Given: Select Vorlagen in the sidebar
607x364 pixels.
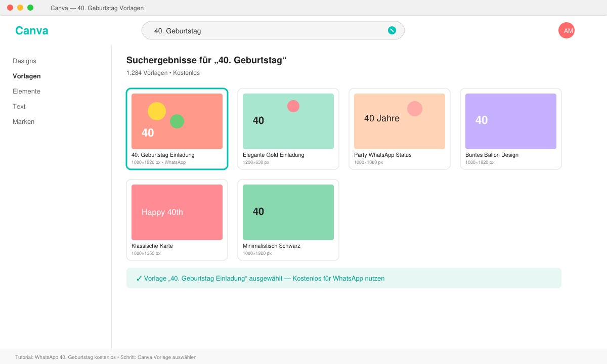Looking at the screenshot, I should pyautogui.click(x=27, y=76).
